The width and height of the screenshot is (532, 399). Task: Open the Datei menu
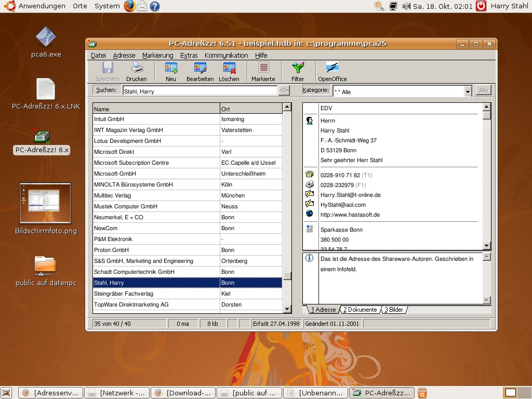click(x=98, y=55)
